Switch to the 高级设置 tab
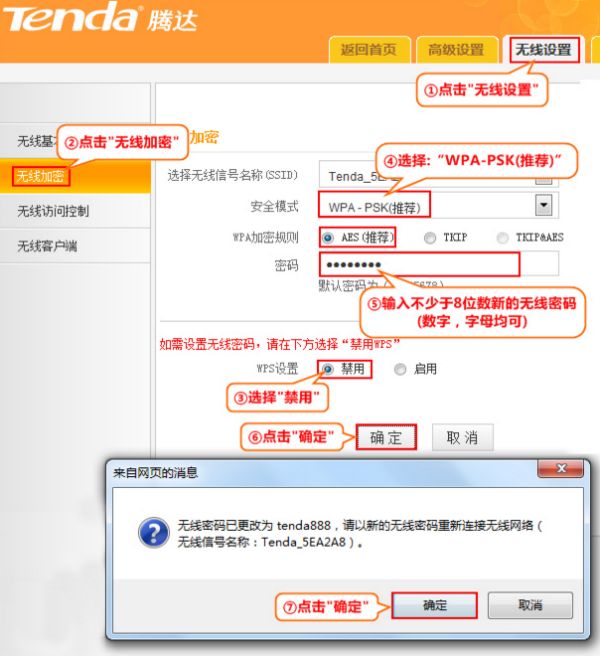This screenshot has height=656, width=600. point(455,49)
